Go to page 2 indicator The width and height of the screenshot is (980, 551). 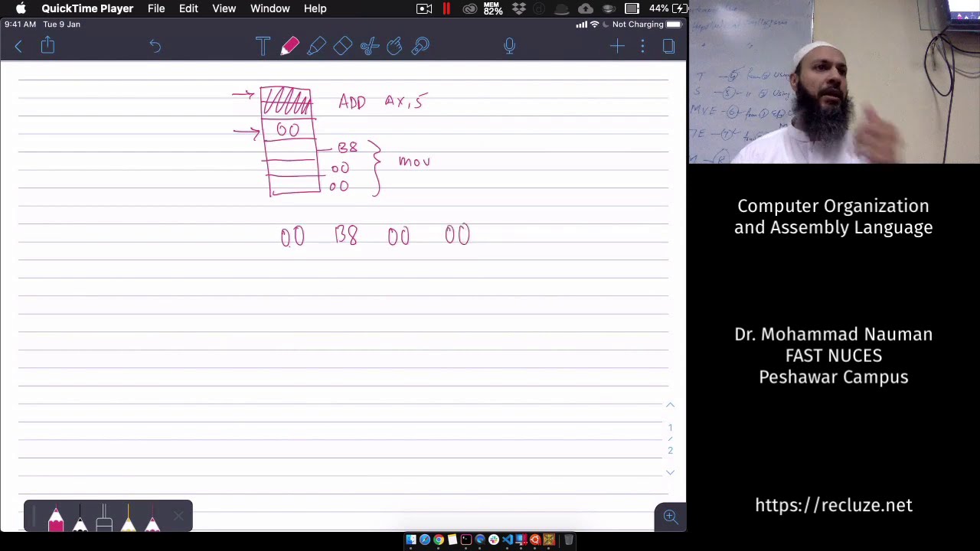[670, 450]
